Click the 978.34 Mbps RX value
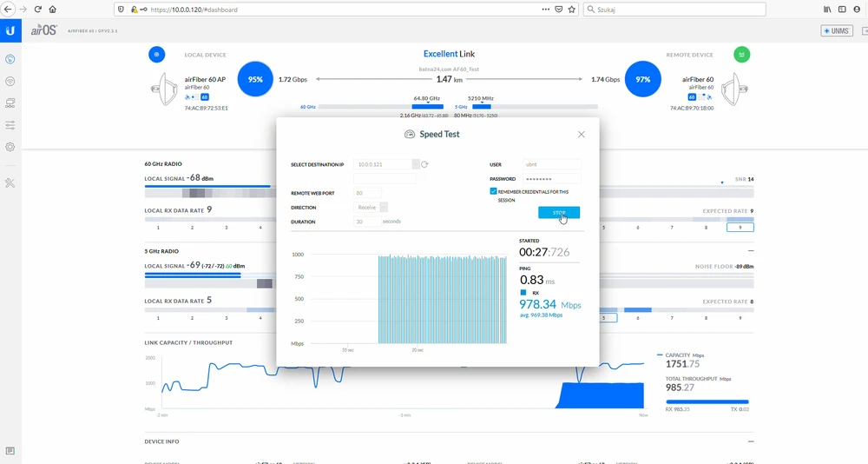The width and height of the screenshot is (868, 464). 549,304
